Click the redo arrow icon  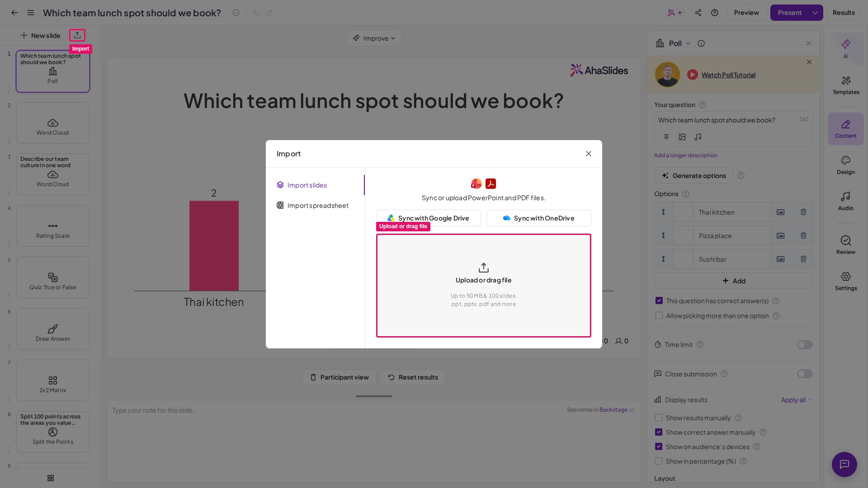[269, 13]
